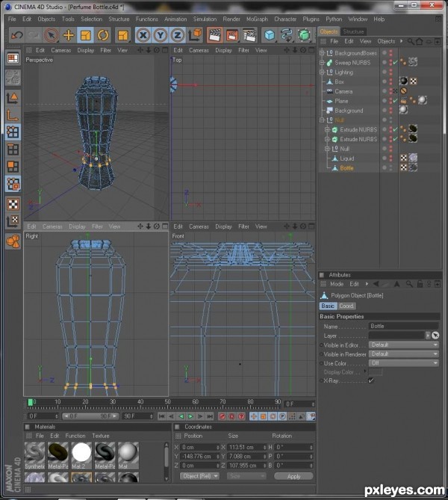Screen dimensions: 448x500
Task: Click the Undo arrow icon
Action: tap(16, 35)
